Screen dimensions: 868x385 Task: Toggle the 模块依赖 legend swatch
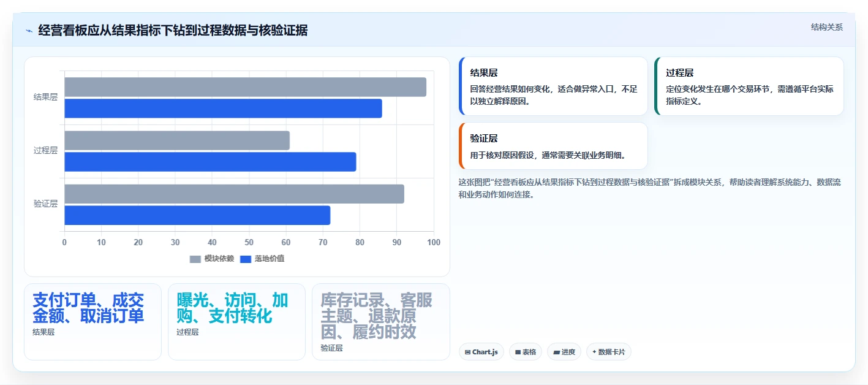195,259
